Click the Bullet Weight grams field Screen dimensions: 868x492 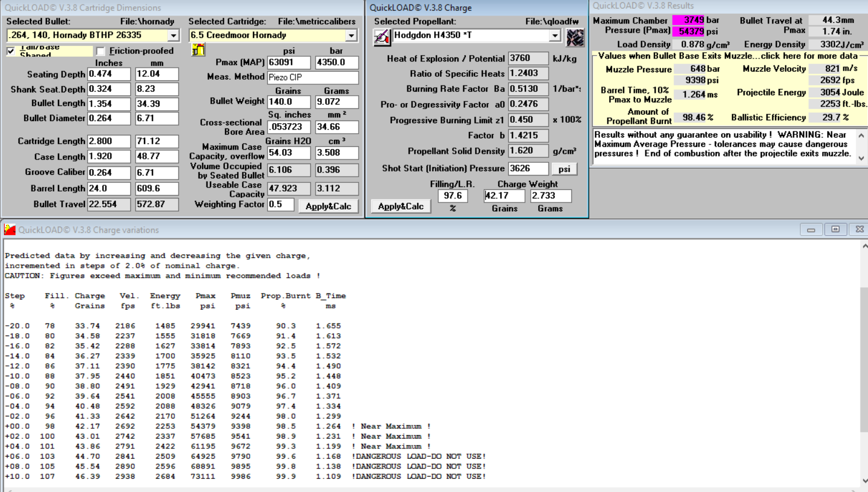pos(337,101)
